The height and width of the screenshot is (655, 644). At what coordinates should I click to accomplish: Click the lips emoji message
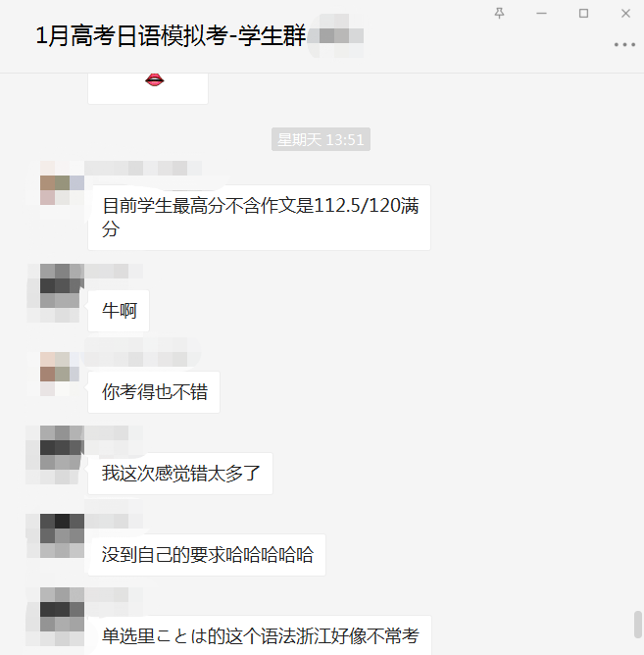(148, 87)
